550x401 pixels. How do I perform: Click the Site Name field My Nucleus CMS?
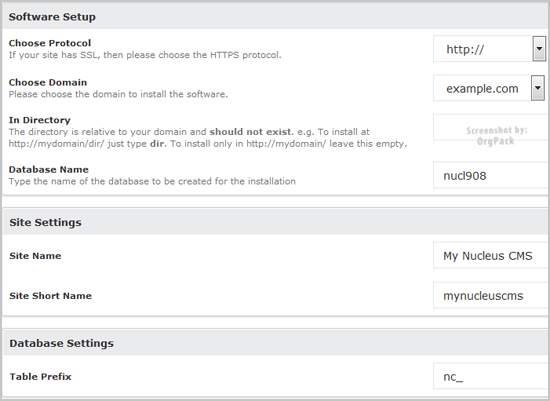[491, 255]
